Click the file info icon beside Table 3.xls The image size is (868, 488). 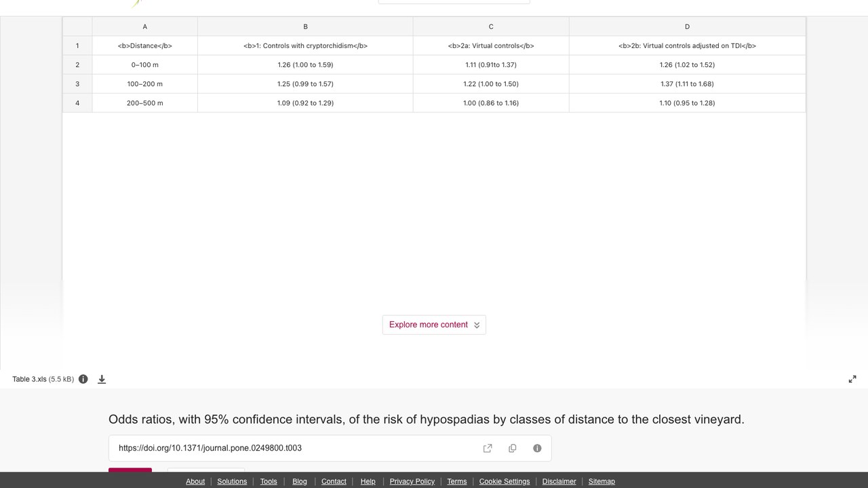(x=83, y=379)
